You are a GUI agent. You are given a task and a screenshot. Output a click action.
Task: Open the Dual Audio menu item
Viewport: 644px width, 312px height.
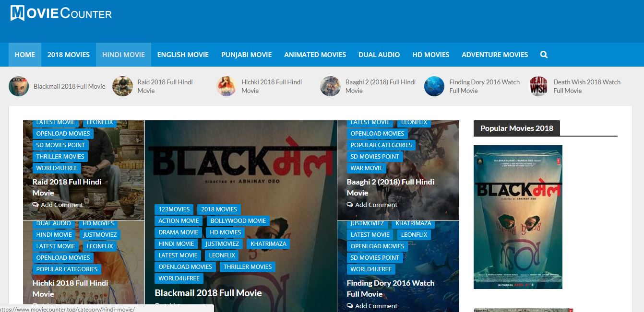pos(379,55)
